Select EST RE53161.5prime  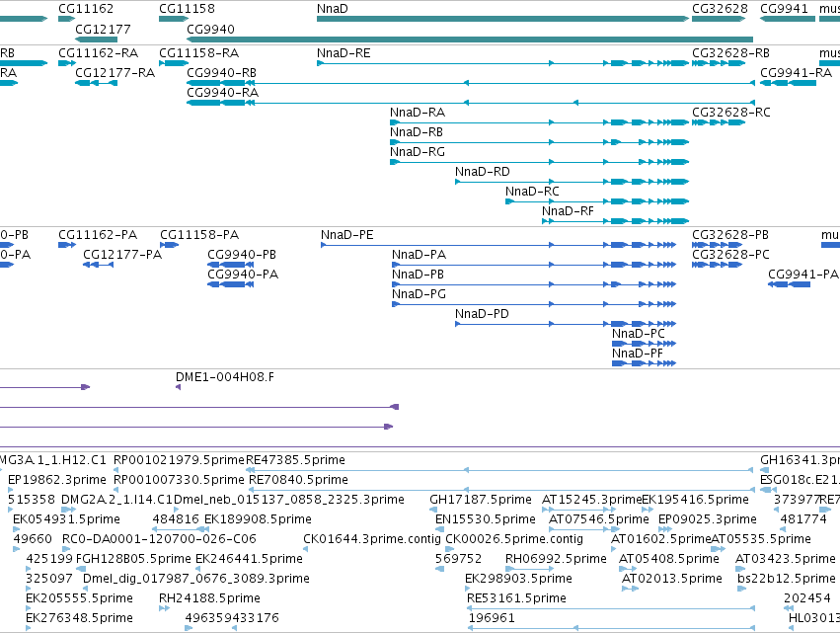[x=611, y=608]
